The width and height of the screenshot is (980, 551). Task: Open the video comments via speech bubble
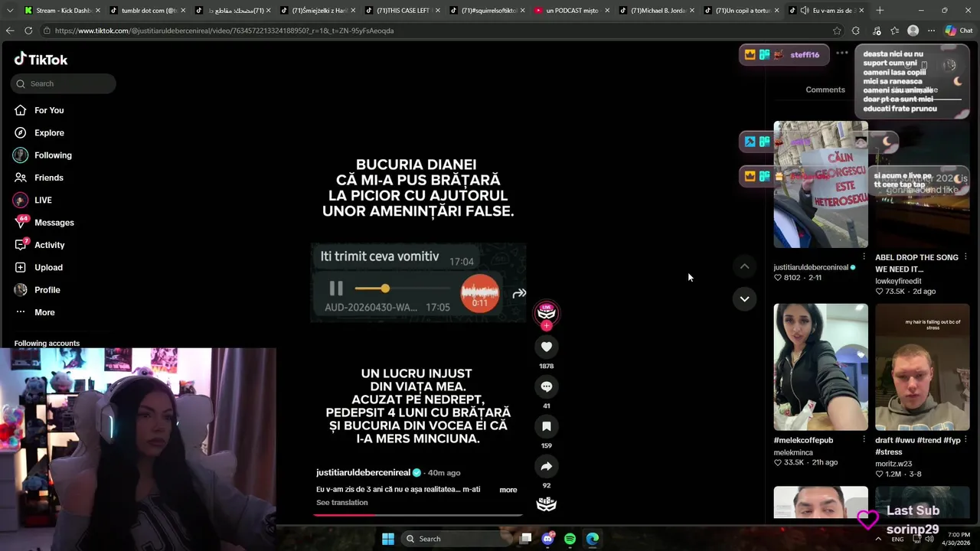[546, 386]
